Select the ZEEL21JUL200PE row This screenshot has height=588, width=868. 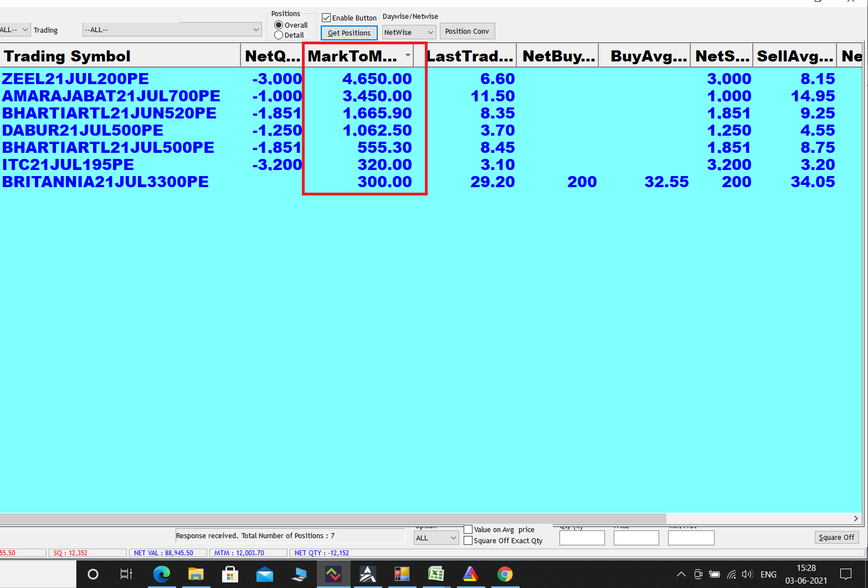[431, 79]
